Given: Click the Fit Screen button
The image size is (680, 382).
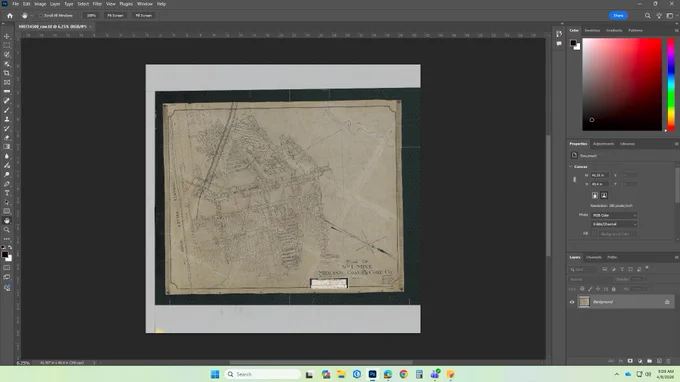Looking at the screenshot, I should coord(115,16).
